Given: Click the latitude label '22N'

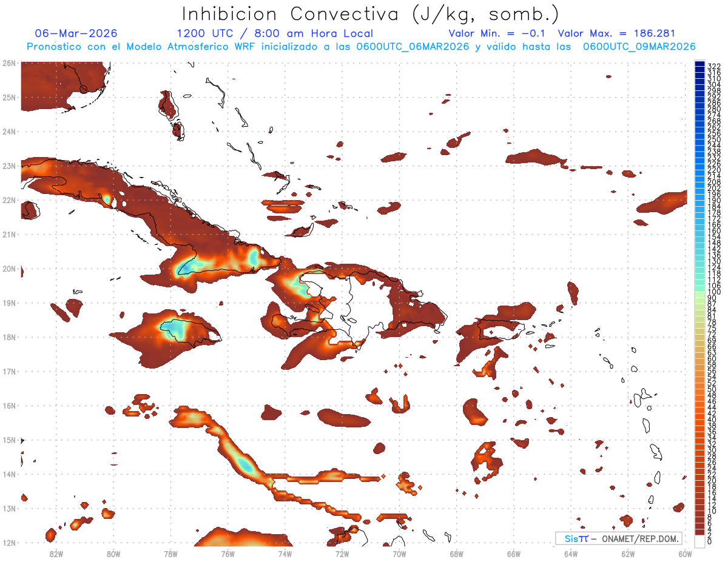Looking at the screenshot, I should point(9,200).
